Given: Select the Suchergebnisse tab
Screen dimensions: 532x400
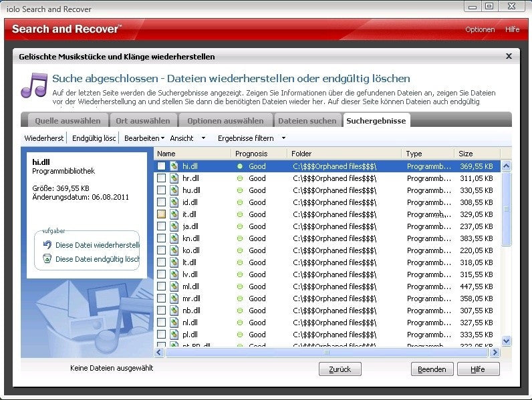Looking at the screenshot, I should coord(376,121).
